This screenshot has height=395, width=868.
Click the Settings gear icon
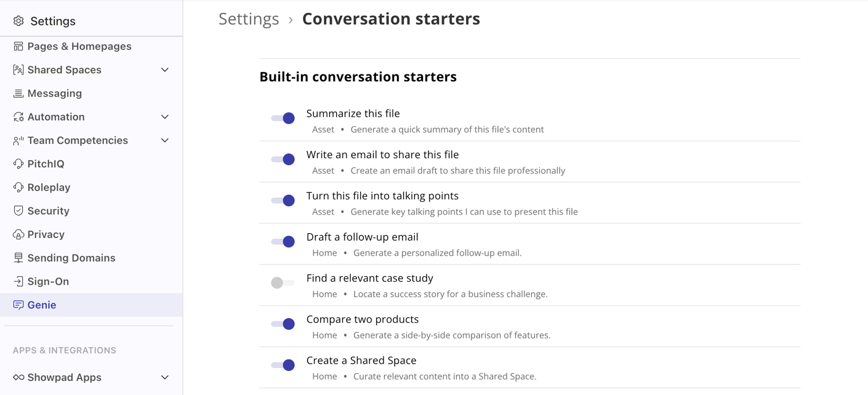(17, 20)
